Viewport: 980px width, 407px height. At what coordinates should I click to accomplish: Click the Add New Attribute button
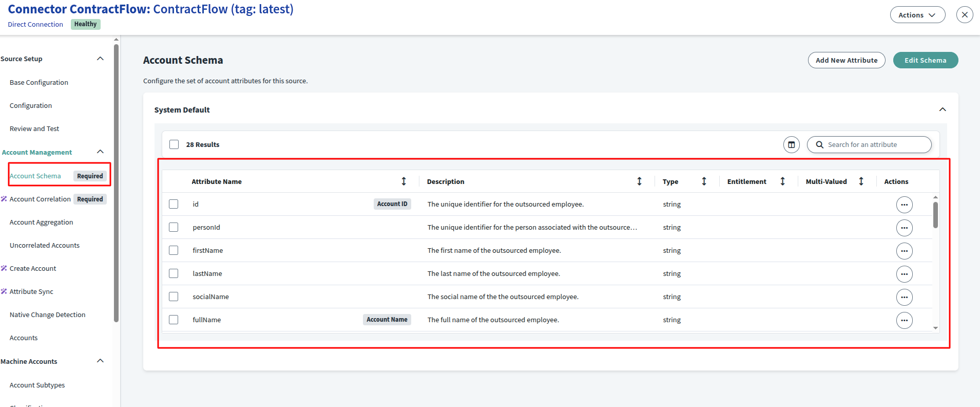pos(846,60)
